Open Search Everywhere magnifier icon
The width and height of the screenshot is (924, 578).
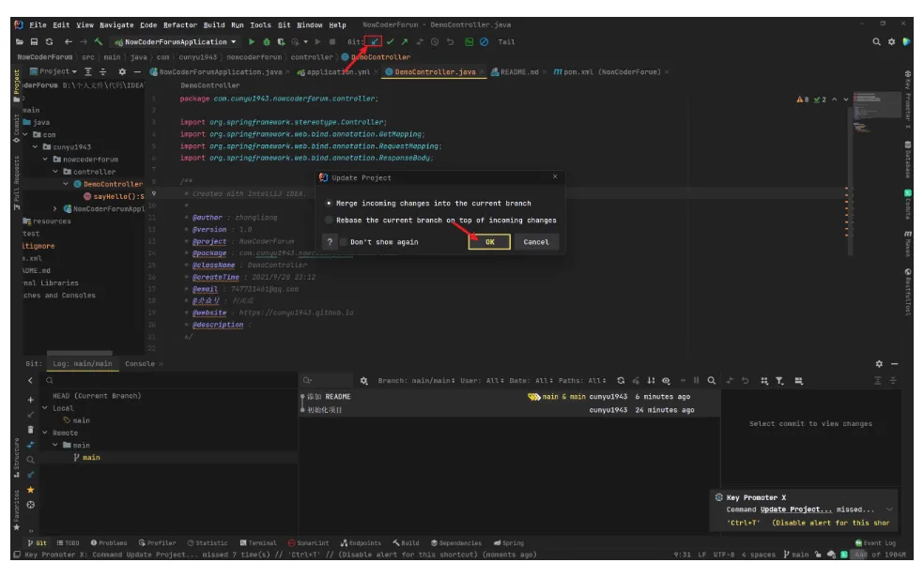(x=876, y=42)
